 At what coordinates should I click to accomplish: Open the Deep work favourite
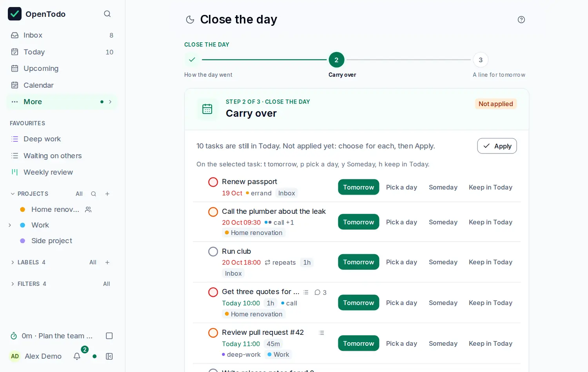tap(62, 139)
